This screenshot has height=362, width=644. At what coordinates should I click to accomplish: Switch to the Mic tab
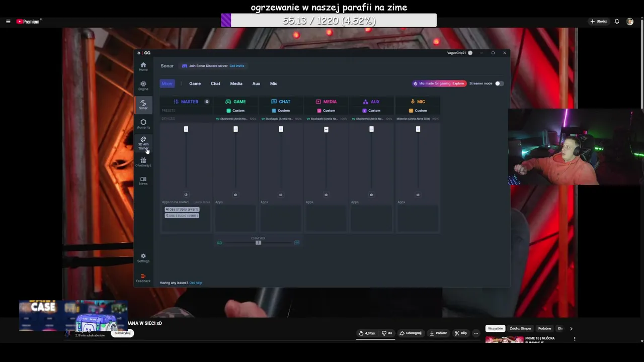[x=274, y=83]
